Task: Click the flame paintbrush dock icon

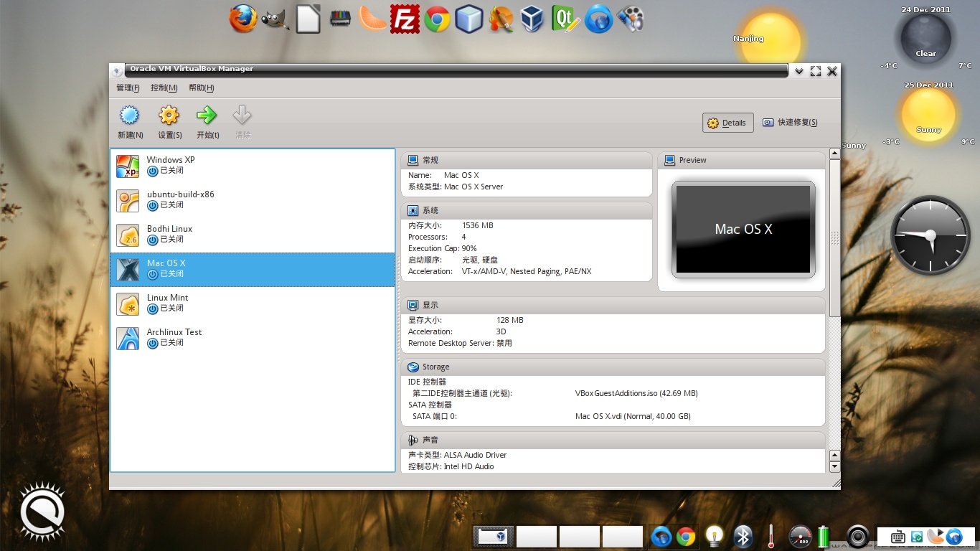Action: tap(501, 19)
